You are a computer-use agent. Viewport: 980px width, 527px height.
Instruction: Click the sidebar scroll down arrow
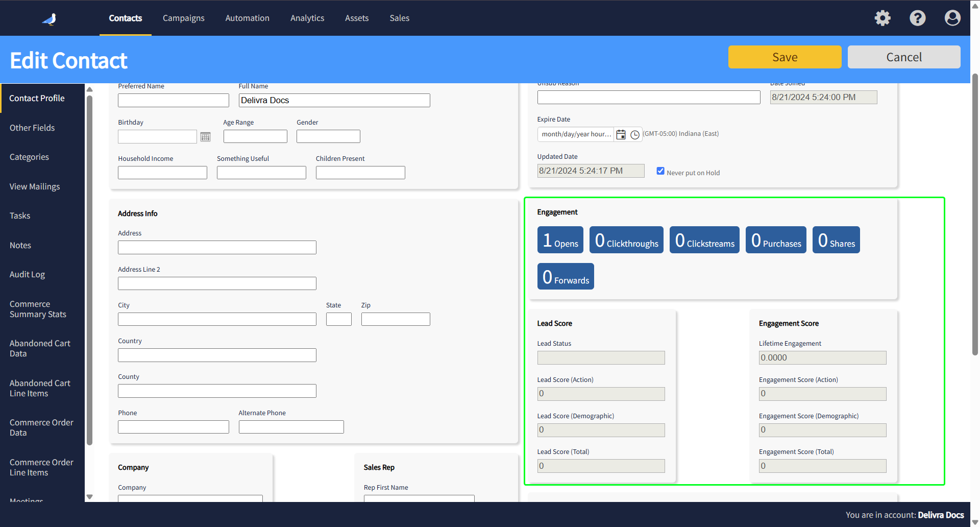click(90, 496)
